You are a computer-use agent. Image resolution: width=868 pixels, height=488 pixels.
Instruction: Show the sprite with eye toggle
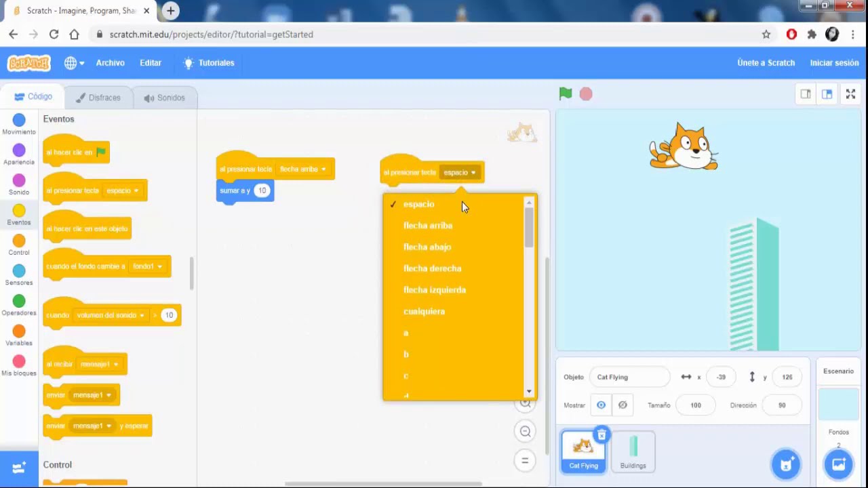point(601,405)
